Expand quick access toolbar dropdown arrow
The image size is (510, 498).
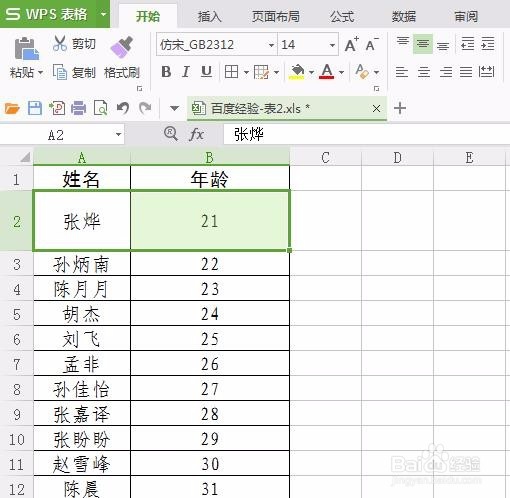(174, 108)
